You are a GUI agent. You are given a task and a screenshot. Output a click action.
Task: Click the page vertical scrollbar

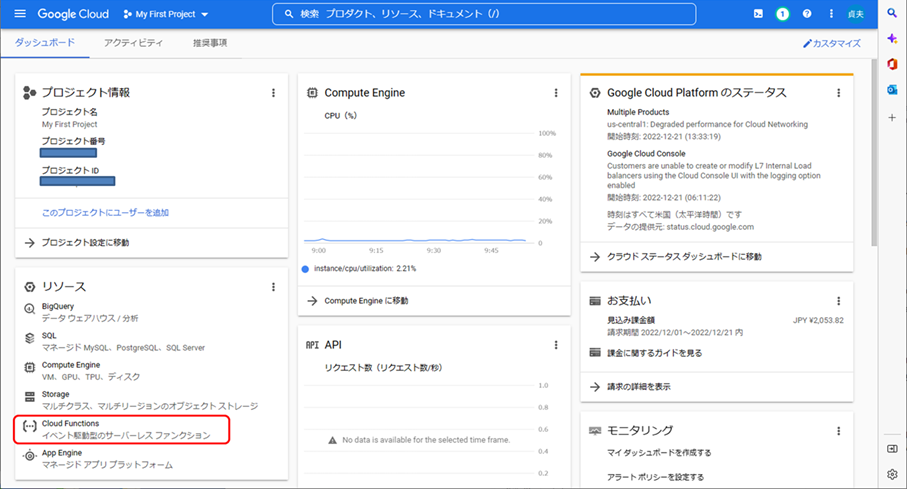(876, 150)
